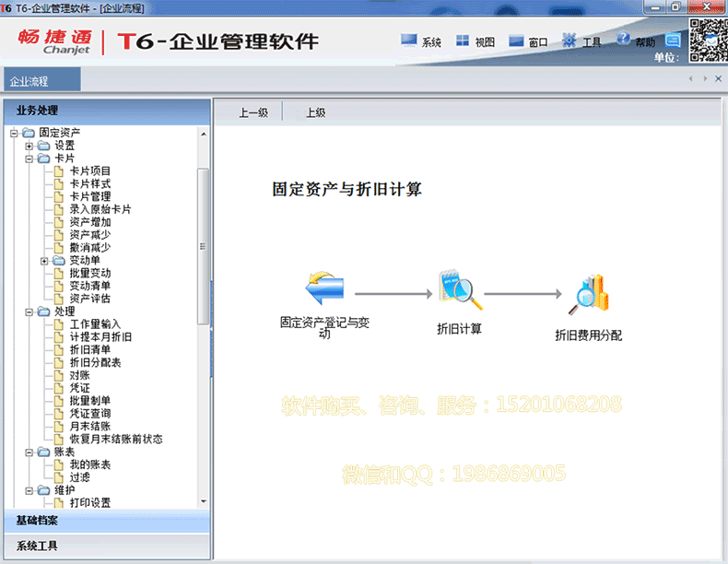Select the 企业流程 tab

pyautogui.click(x=42, y=80)
